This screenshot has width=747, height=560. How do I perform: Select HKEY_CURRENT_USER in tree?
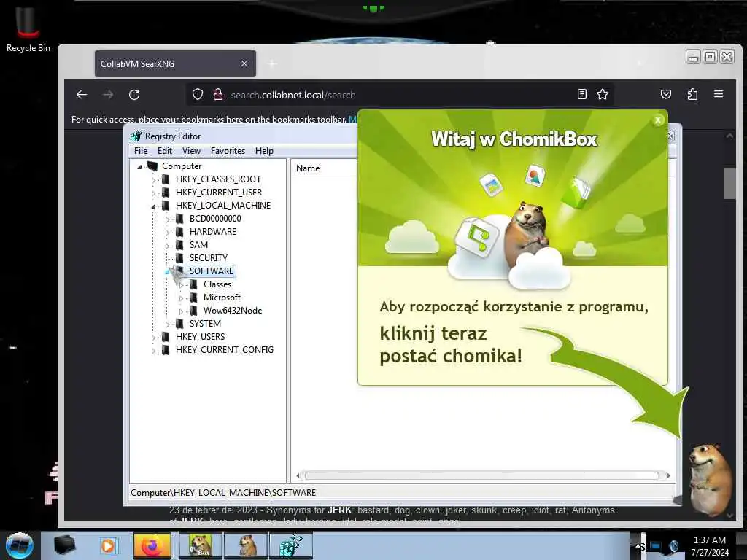click(219, 192)
